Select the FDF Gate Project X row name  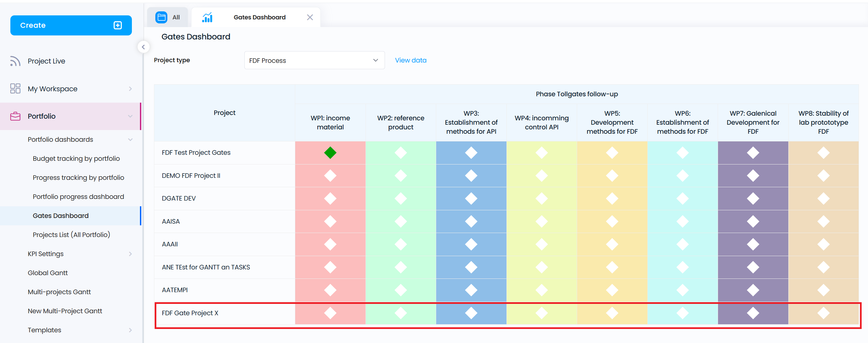(x=190, y=313)
